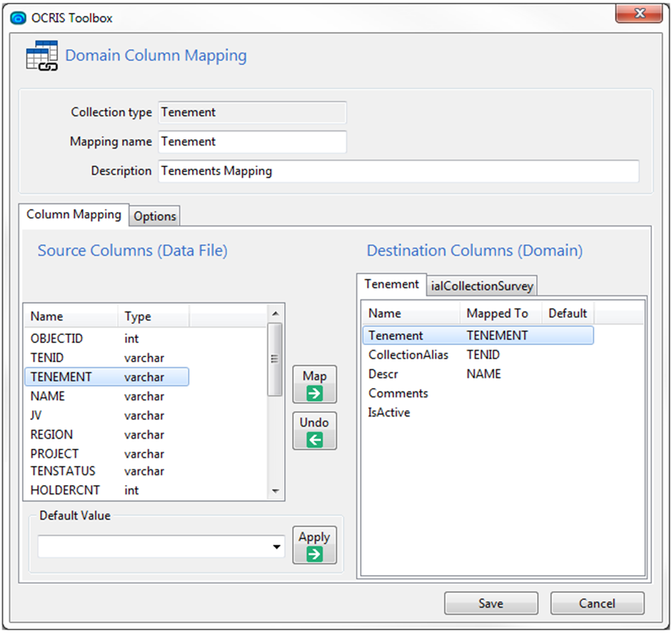Click the Mapped To column header
The width and height of the screenshot is (672, 633).
pos(501,314)
